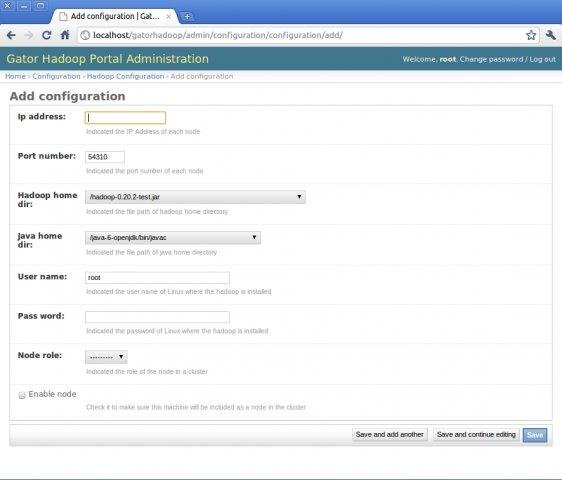
Task: Click the browser forward arrow
Action: [29, 35]
